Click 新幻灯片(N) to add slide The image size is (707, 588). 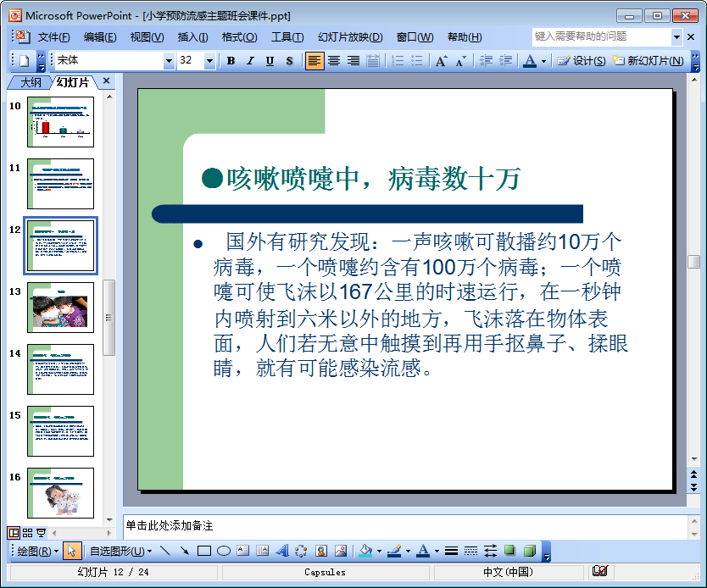(x=648, y=61)
